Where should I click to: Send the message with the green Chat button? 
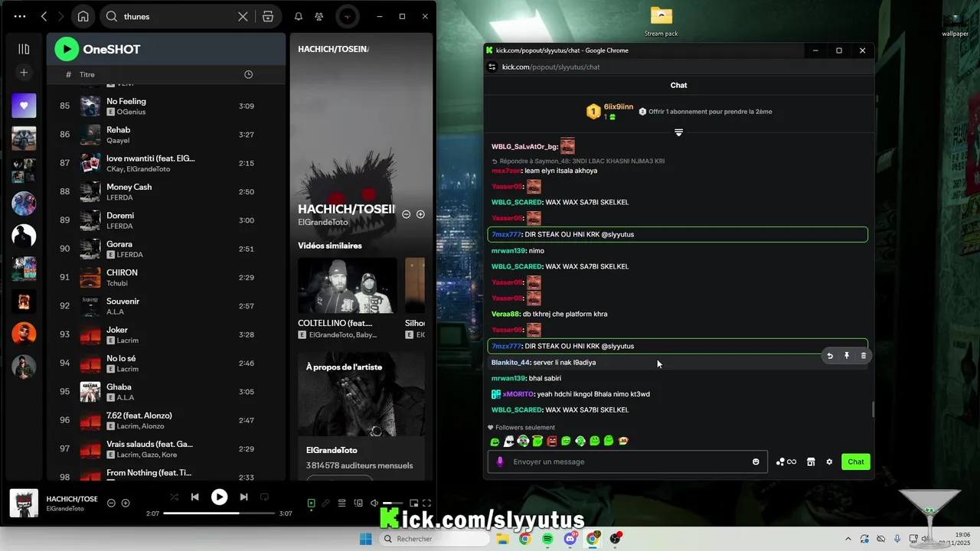click(x=856, y=461)
